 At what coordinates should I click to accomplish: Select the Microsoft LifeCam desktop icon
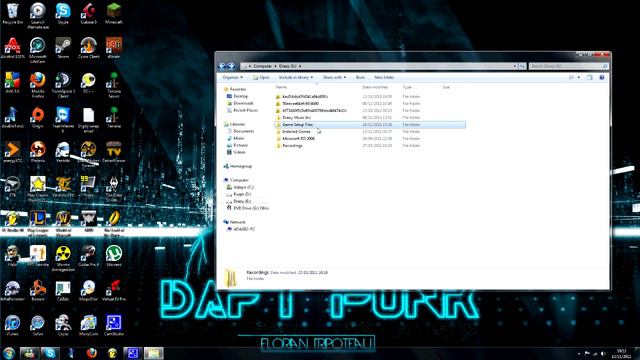(38, 50)
